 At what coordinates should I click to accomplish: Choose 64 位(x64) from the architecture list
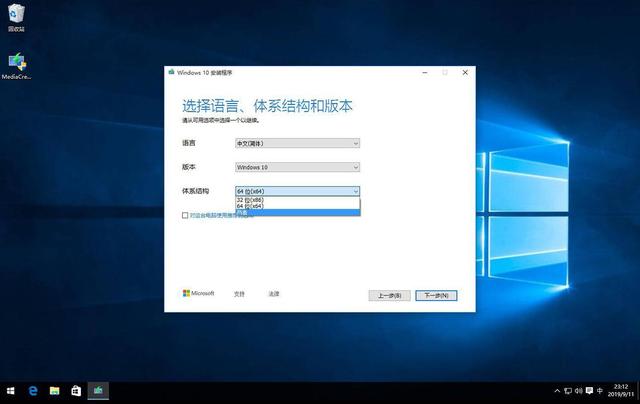point(251,206)
